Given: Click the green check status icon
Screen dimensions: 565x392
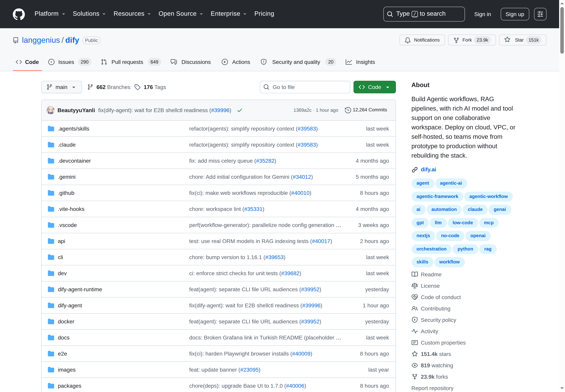Looking at the screenshot, I should [240, 110].
